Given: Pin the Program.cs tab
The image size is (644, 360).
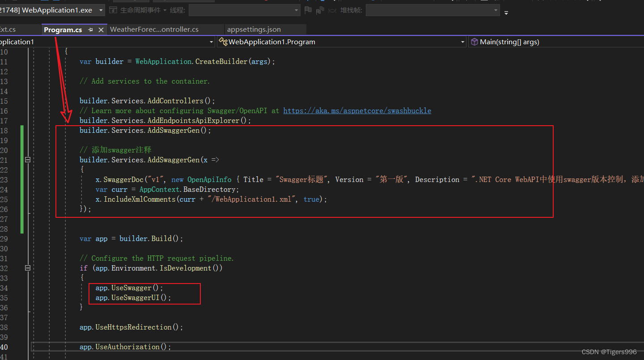Looking at the screenshot, I should point(90,30).
